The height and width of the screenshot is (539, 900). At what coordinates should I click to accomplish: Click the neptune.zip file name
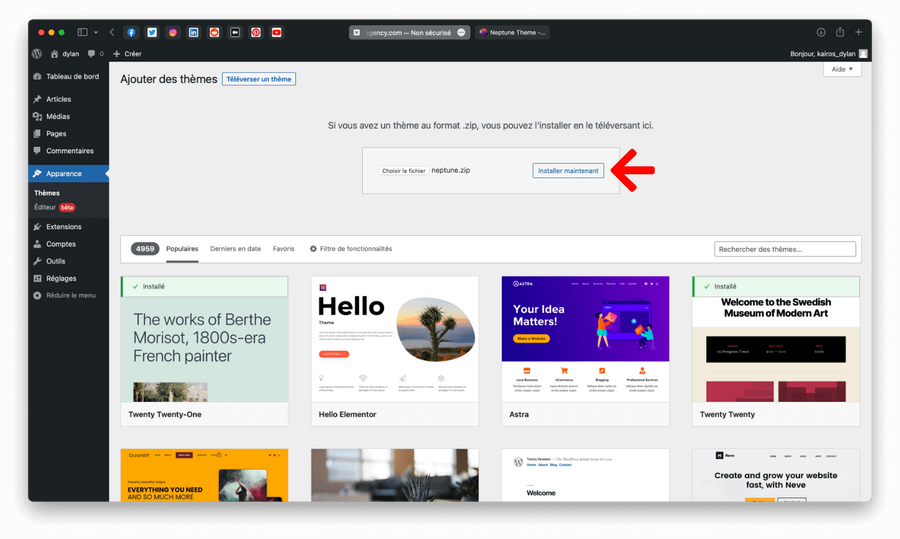pos(451,170)
